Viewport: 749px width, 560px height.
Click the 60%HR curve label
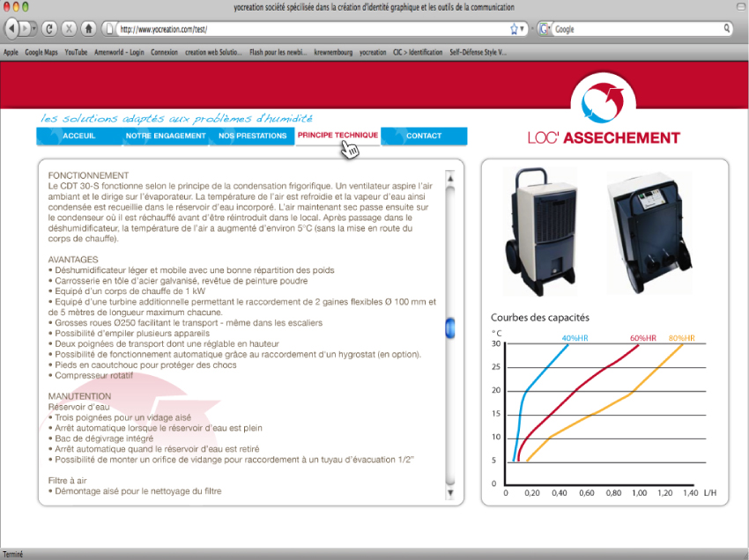[x=643, y=338]
